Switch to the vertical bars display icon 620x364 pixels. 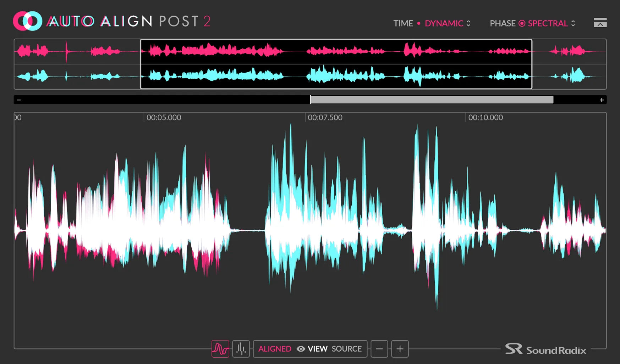coord(241,349)
